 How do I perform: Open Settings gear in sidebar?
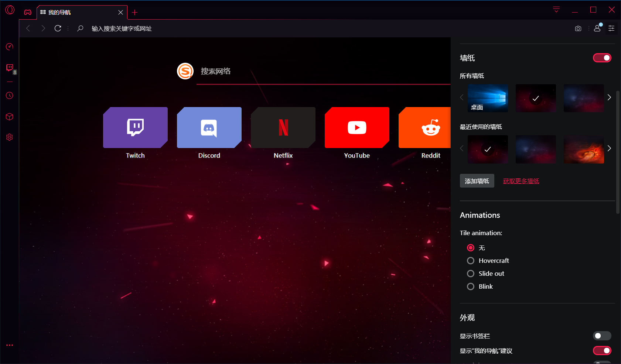[x=10, y=137]
